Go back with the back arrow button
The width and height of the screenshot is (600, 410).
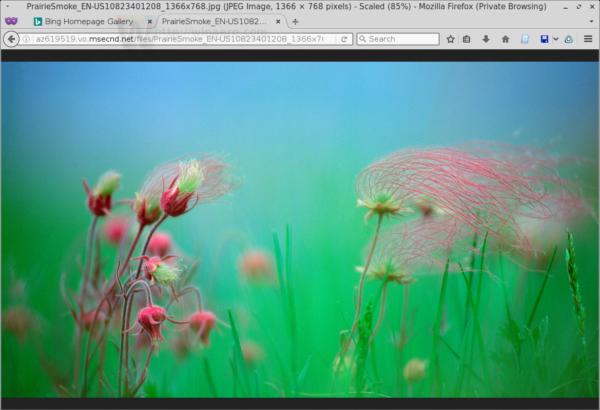tap(11, 39)
